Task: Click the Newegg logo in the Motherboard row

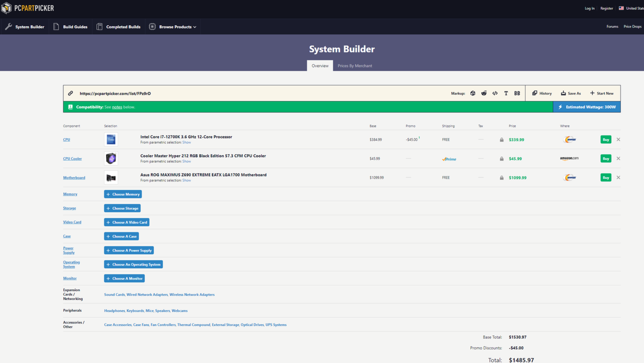Action: point(569,177)
